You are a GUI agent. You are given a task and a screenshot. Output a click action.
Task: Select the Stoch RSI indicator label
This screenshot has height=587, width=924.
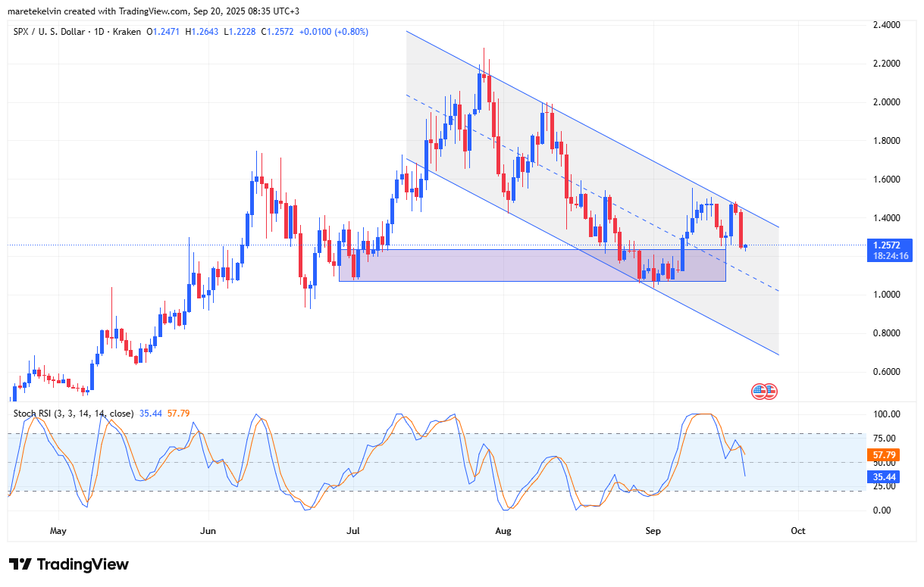73,413
